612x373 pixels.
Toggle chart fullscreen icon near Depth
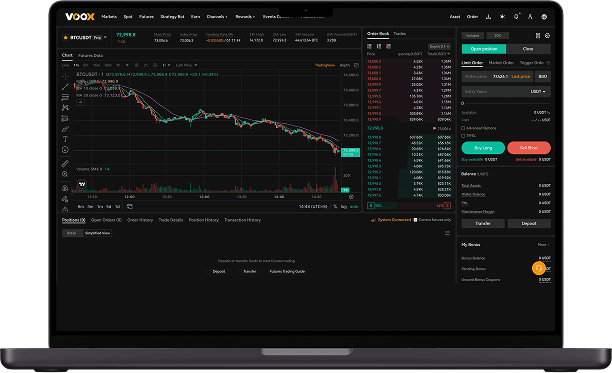[x=356, y=65]
